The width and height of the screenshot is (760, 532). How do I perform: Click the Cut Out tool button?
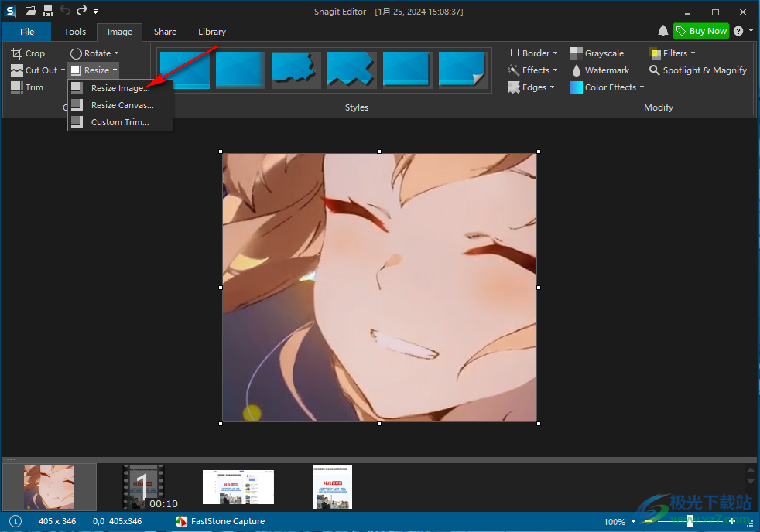tap(34, 70)
